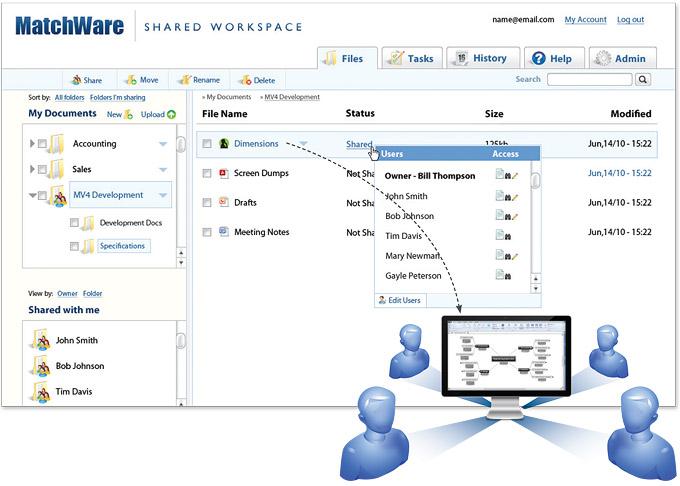
Task: Open the Files tab
Action: 347,58
